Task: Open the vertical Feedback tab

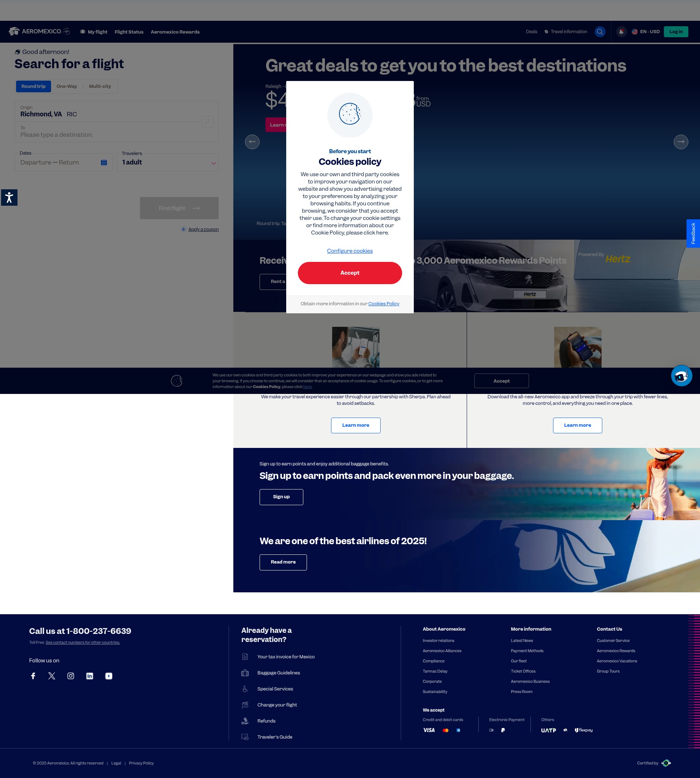Action: pyautogui.click(x=693, y=233)
